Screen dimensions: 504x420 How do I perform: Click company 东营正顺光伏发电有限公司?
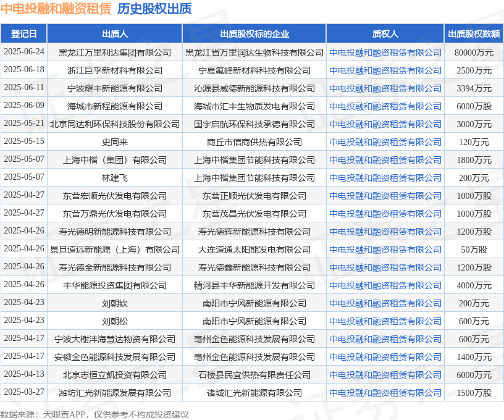click(x=254, y=196)
